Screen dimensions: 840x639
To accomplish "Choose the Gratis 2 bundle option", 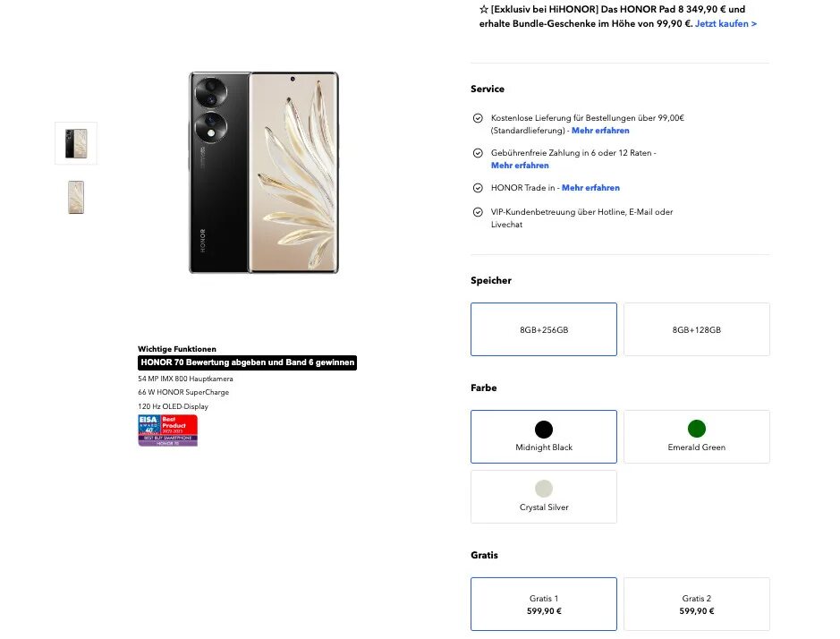I will point(697,604).
